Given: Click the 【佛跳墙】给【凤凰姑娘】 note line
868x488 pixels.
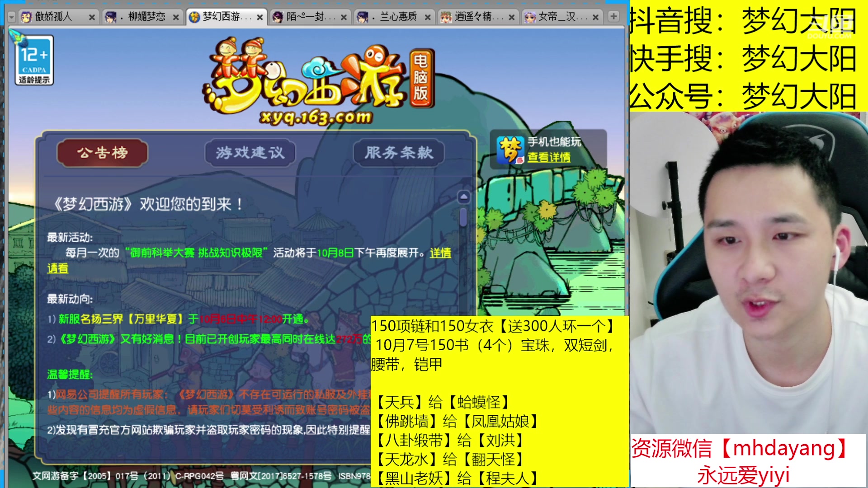Looking at the screenshot, I should pyautogui.click(x=458, y=422).
